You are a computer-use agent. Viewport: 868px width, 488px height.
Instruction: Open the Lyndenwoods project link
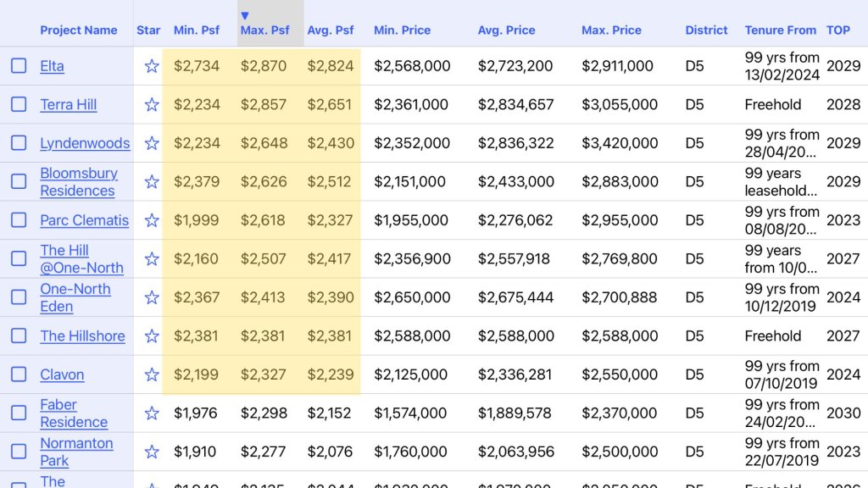[x=85, y=143]
